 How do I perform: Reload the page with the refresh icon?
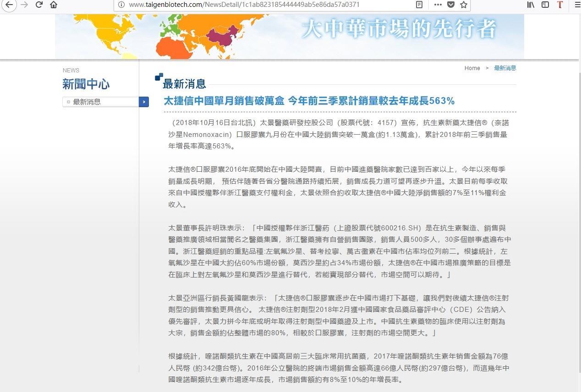pos(39,5)
